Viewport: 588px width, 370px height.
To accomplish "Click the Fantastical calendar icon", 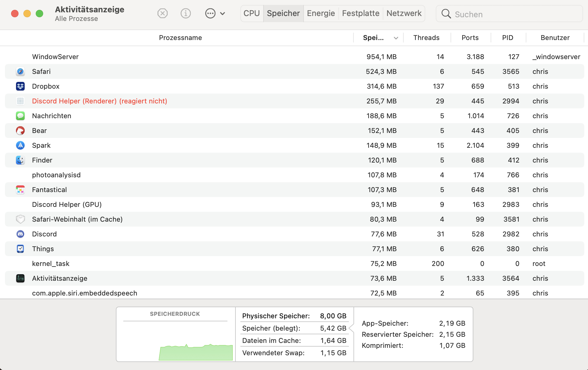I will coord(20,190).
